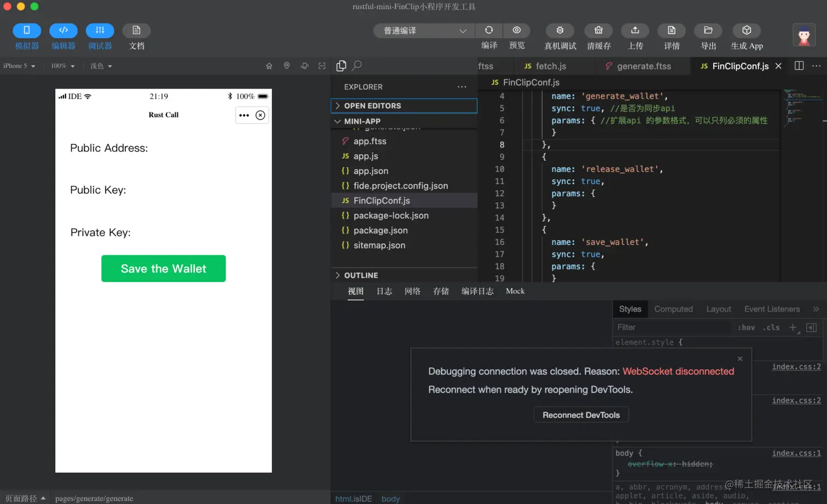Click the generate App (生成 App) icon
Viewport: 827px width, 504px height.
[747, 31]
